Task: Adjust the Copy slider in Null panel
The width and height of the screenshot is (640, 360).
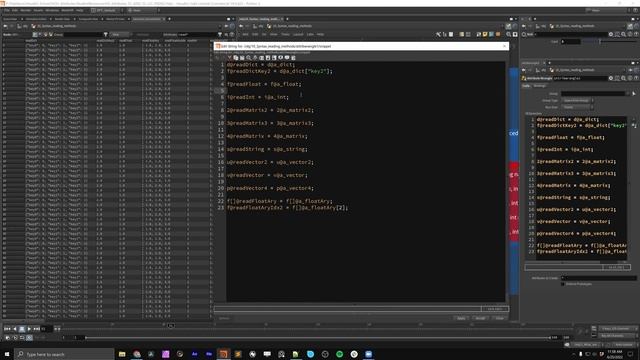Action: click(x=609, y=42)
